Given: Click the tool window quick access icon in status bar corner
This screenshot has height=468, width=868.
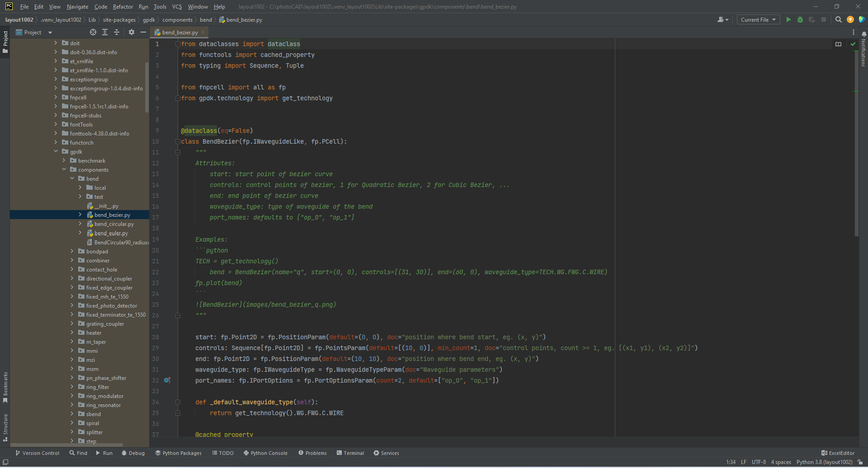Looking at the screenshot, I should pyautogui.click(x=5, y=462).
